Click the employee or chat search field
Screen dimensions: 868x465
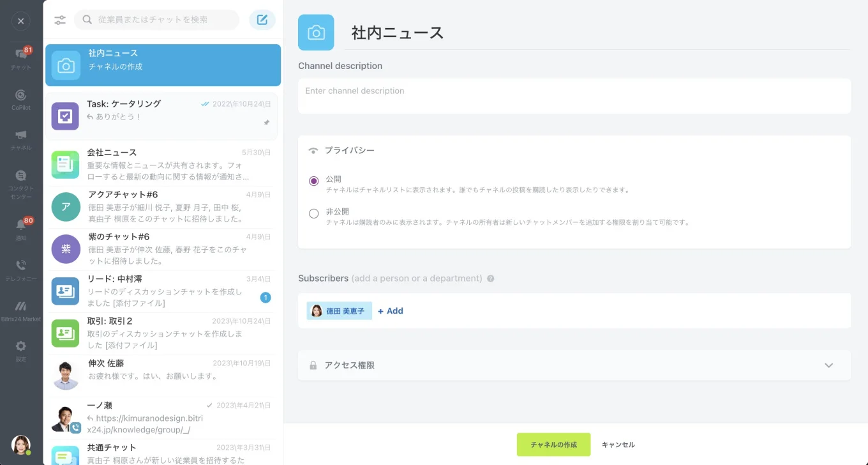[x=157, y=20]
